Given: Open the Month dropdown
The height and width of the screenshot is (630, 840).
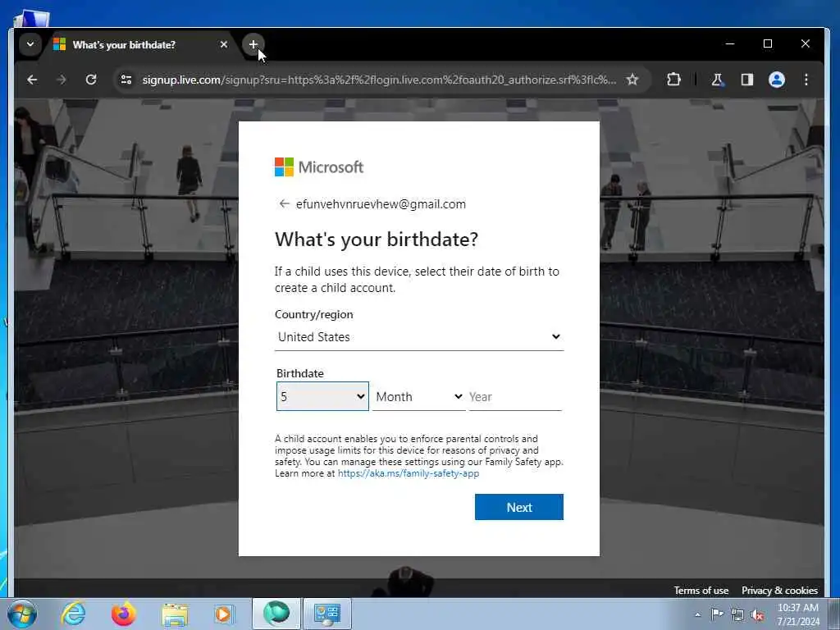Looking at the screenshot, I should 419,396.
